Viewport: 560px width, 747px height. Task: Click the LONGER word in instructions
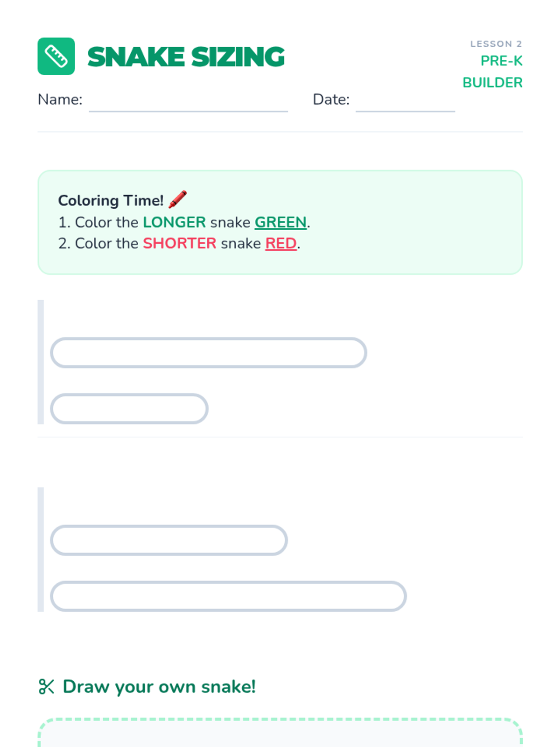click(x=174, y=222)
